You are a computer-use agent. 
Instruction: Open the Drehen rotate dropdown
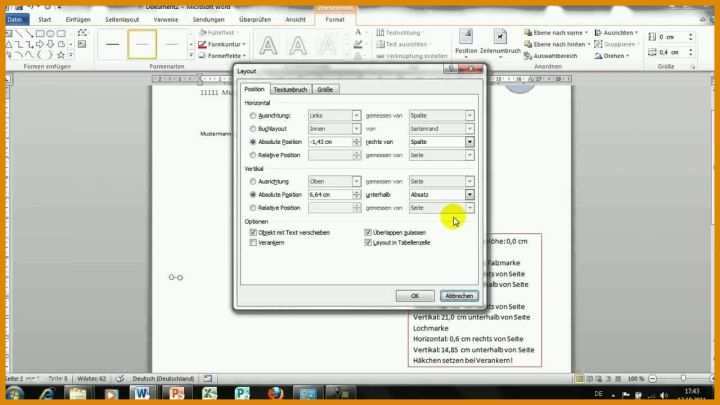click(x=612, y=56)
